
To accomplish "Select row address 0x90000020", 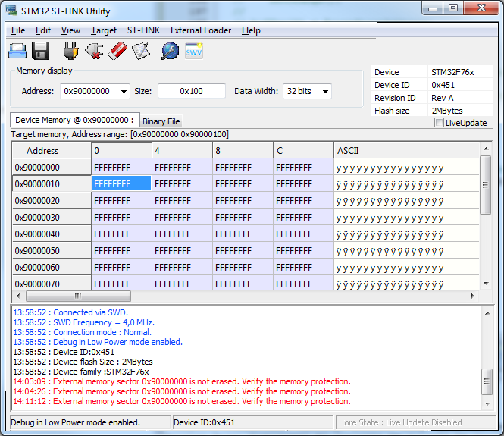I will click(x=52, y=201).
